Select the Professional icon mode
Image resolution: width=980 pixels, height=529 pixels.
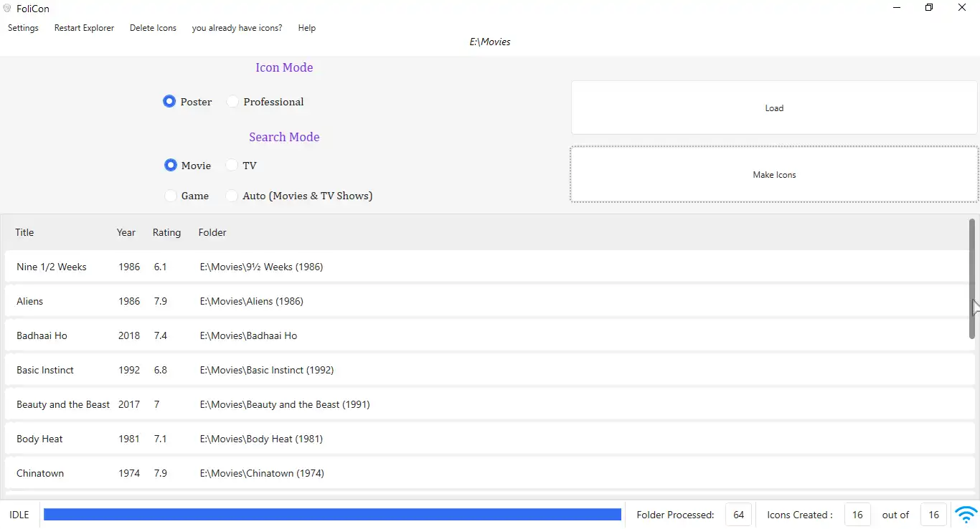tap(232, 102)
